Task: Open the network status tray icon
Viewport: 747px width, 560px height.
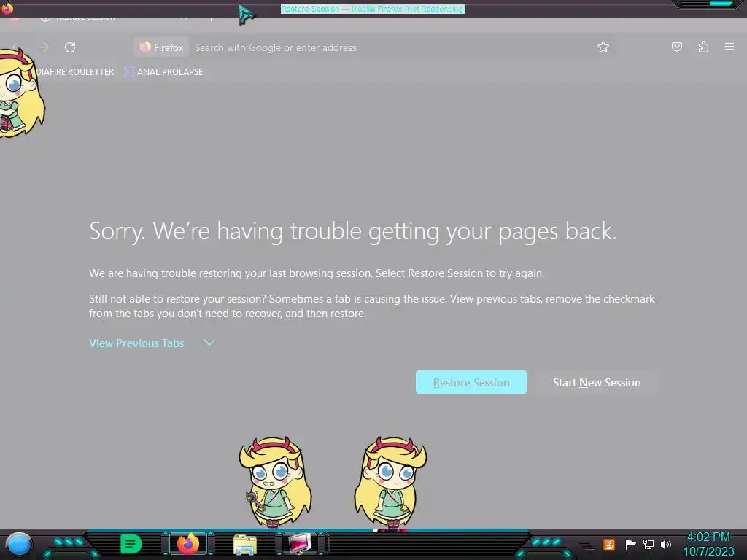Action: [x=649, y=544]
